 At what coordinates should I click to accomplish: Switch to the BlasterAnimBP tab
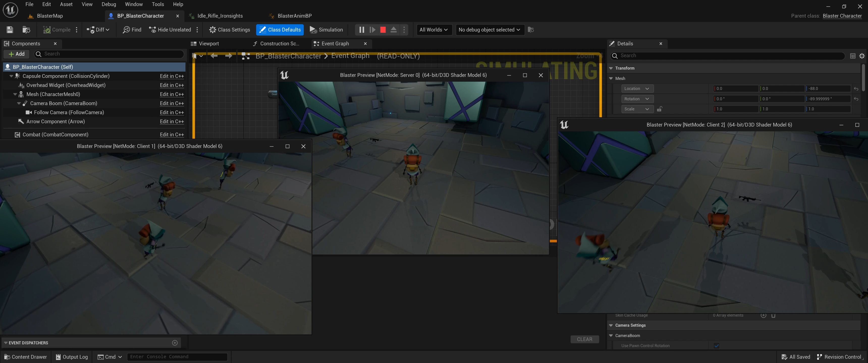[294, 16]
